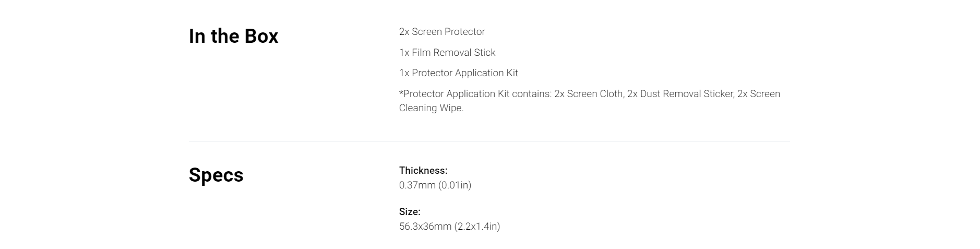Viewport: 980px width, 249px height.
Task: Click the word "Box" in the heading
Action: (x=261, y=37)
